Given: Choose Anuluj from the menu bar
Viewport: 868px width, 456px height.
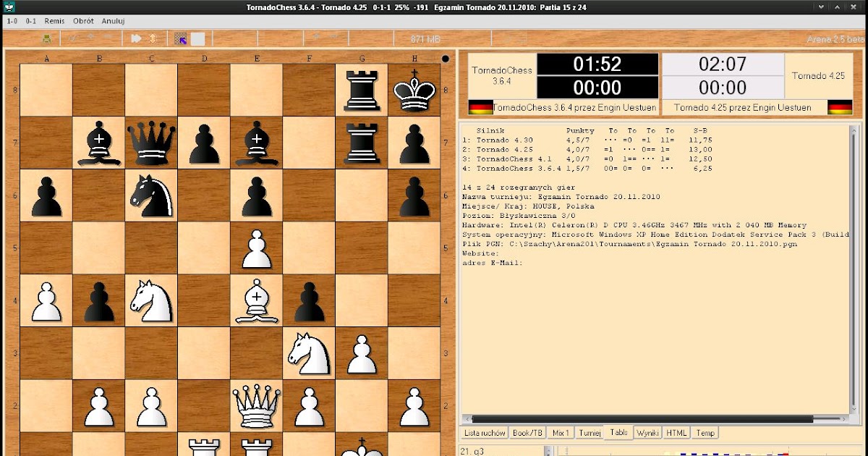Looking at the screenshot, I should tap(113, 21).
